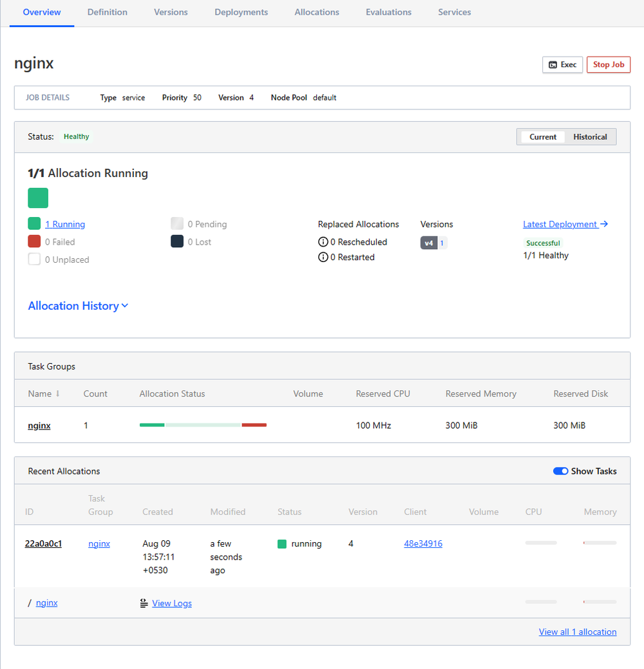Expand the Allocation History section

[x=78, y=306]
